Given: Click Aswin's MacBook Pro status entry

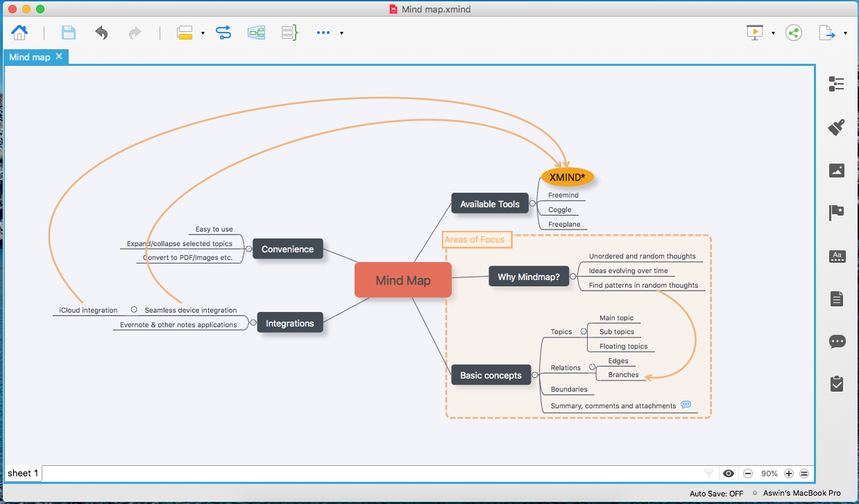Looking at the screenshot, I should pos(801,493).
